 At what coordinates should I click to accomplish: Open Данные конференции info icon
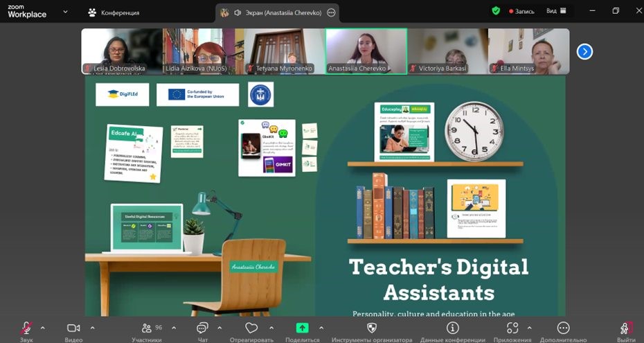(x=453, y=328)
